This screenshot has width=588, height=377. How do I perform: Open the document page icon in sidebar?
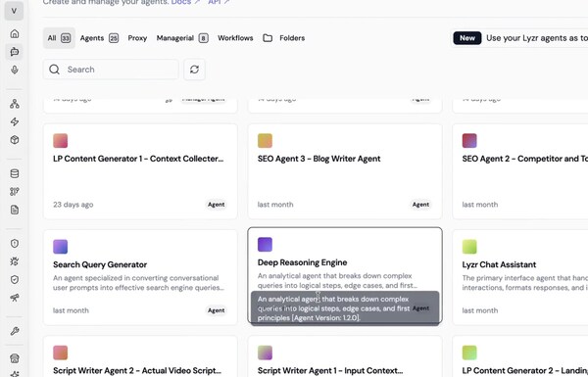(x=15, y=210)
